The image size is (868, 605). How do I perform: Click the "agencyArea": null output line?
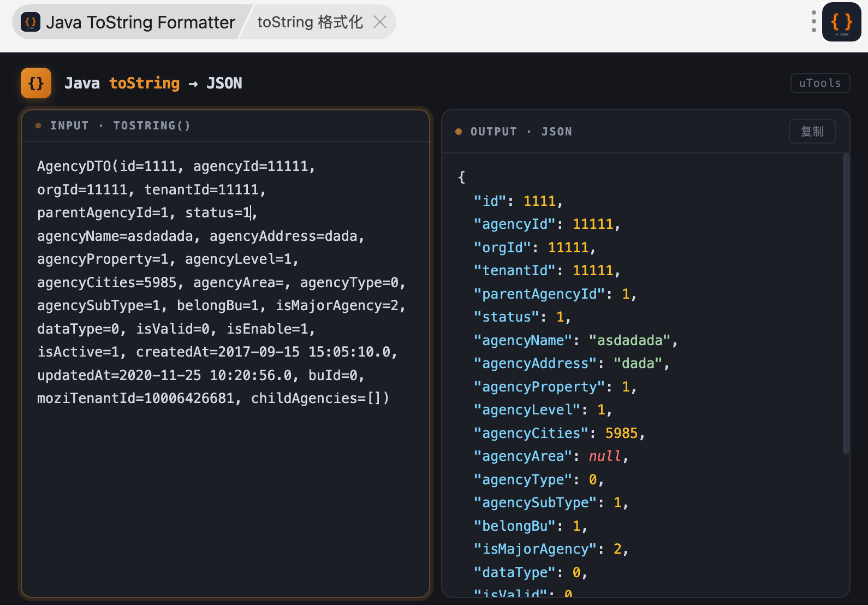click(551, 456)
